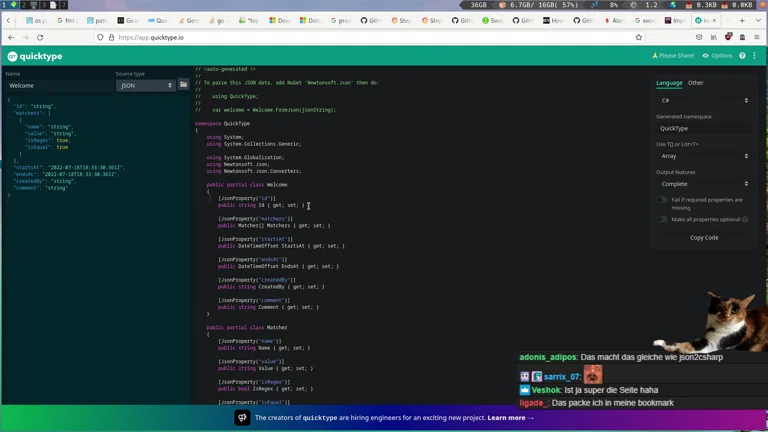Click the browser forward arrow
This screenshot has width=768, height=432.
pos(25,37)
